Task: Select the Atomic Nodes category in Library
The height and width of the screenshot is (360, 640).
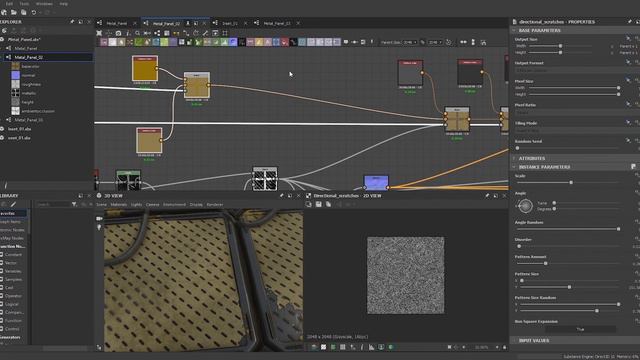Action: pos(13,230)
